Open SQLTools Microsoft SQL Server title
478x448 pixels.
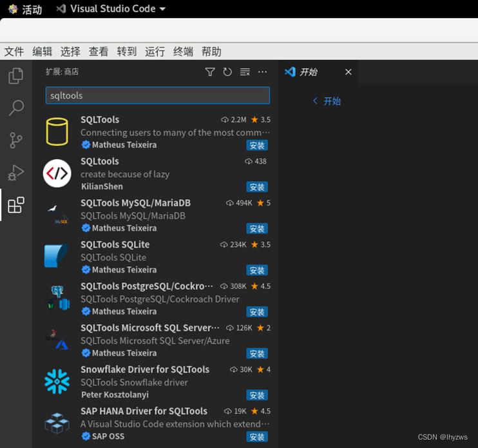point(149,327)
